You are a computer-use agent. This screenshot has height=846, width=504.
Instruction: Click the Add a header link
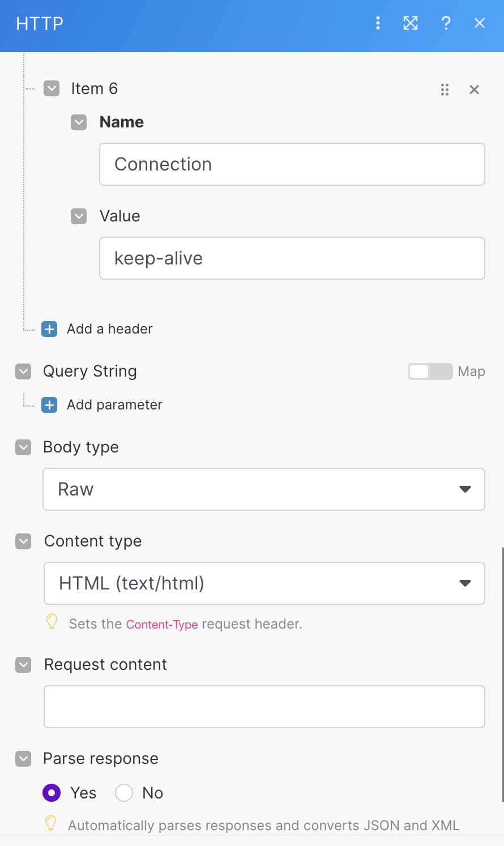coord(110,329)
